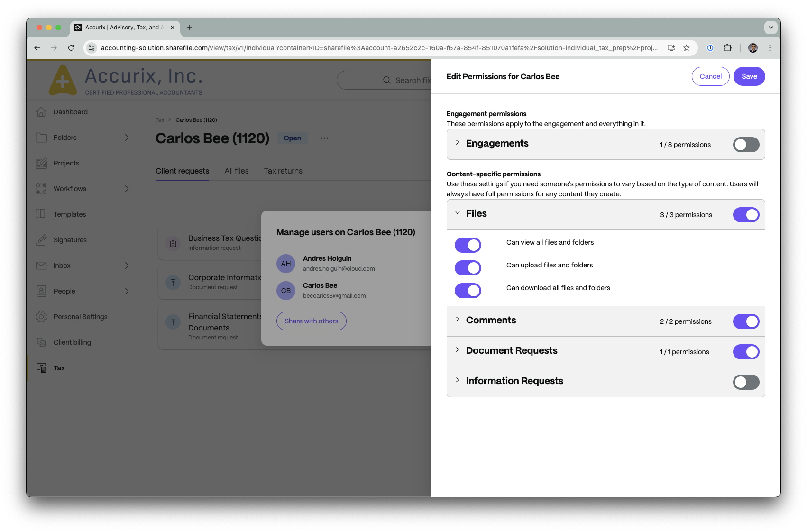This screenshot has width=807, height=532.
Task: Click the Corporate Information upload icon
Action: 173,283
